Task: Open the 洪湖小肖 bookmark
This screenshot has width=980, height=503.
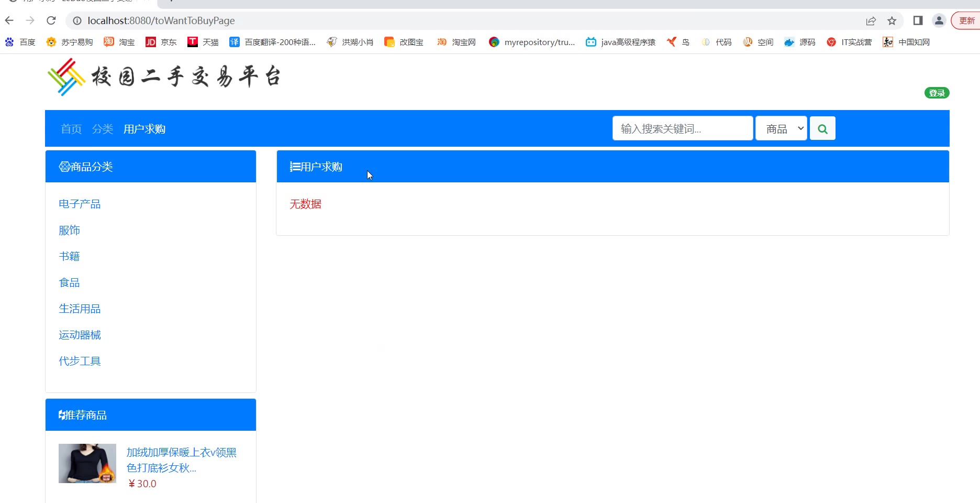Action: tap(350, 42)
